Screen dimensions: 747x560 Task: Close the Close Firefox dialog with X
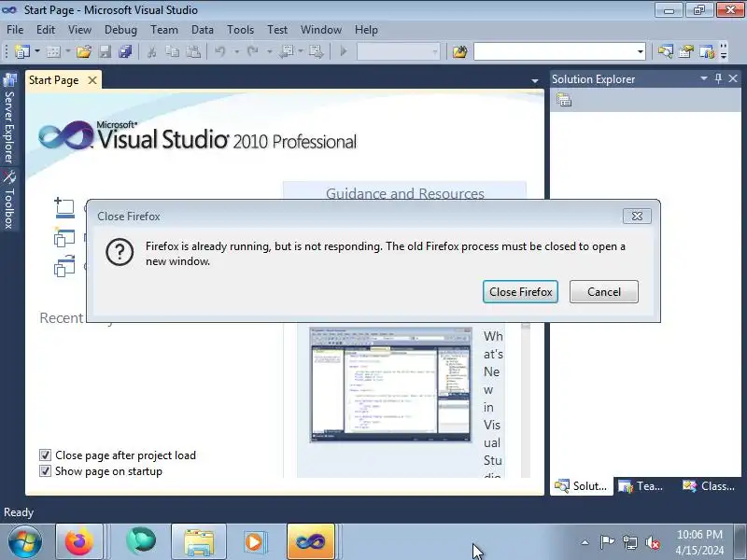[x=637, y=217]
